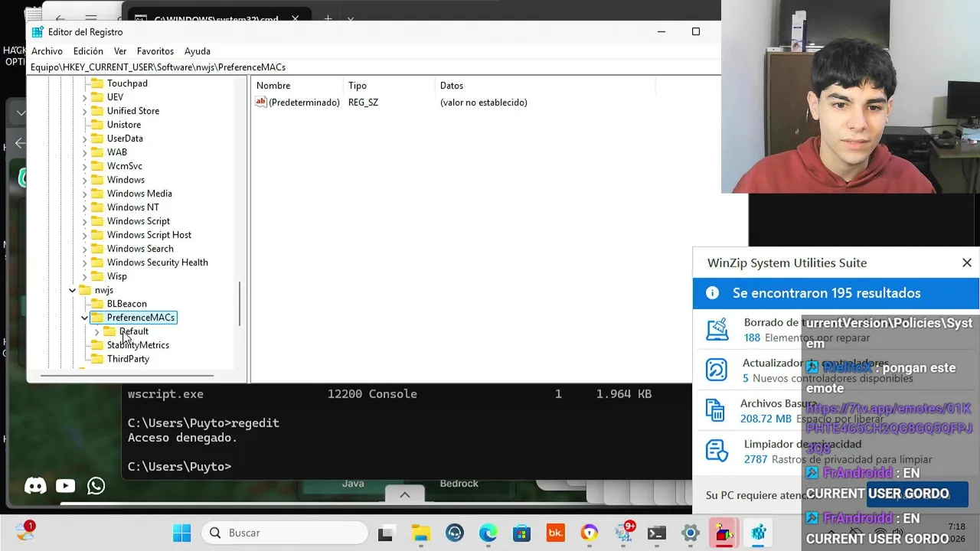Viewport: 980px width, 551px height.
Task: Select the StabilityMetrics registry key
Action: 138,345
